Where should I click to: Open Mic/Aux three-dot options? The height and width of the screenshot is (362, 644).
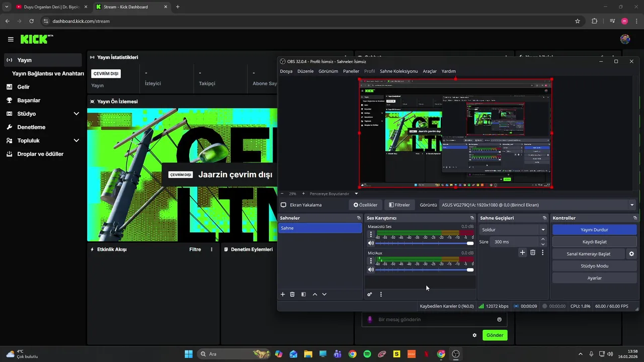pos(371,261)
